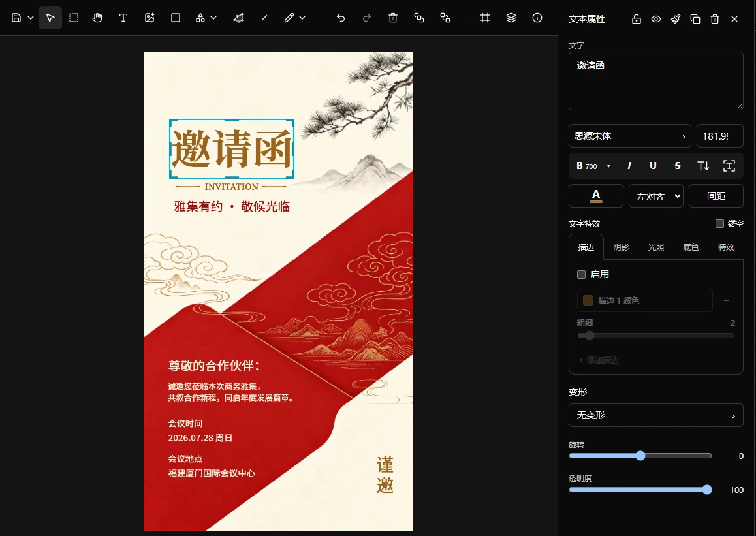Toggle italic formatting
The height and width of the screenshot is (536, 756).
[629, 166]
